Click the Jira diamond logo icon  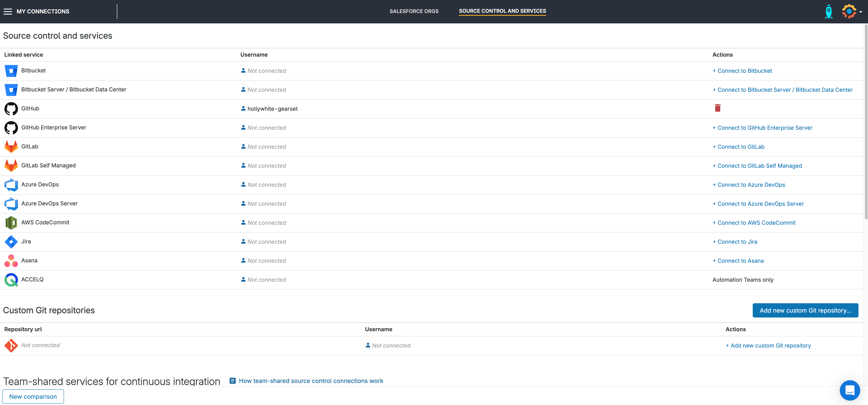11,242
